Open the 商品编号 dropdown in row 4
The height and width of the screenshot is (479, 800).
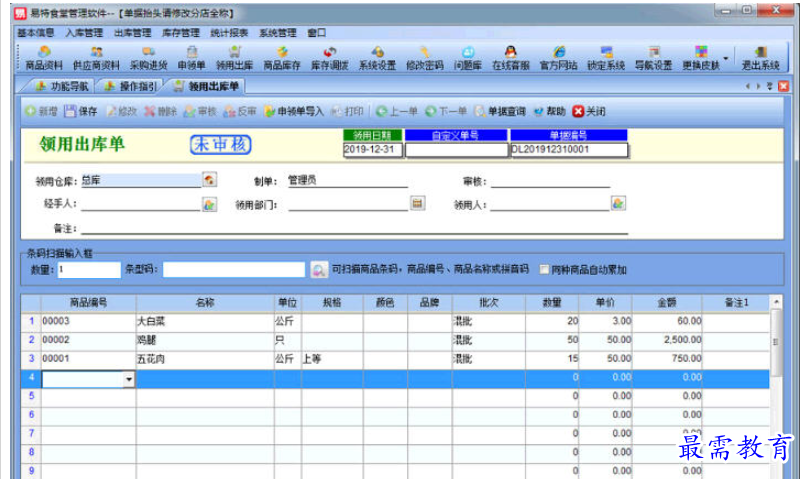click(x=128, y=379)
